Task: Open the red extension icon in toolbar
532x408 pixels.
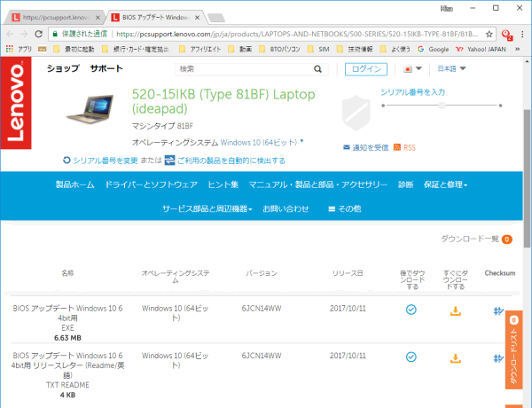Action: pyautogui.click(x=507, y=35)
